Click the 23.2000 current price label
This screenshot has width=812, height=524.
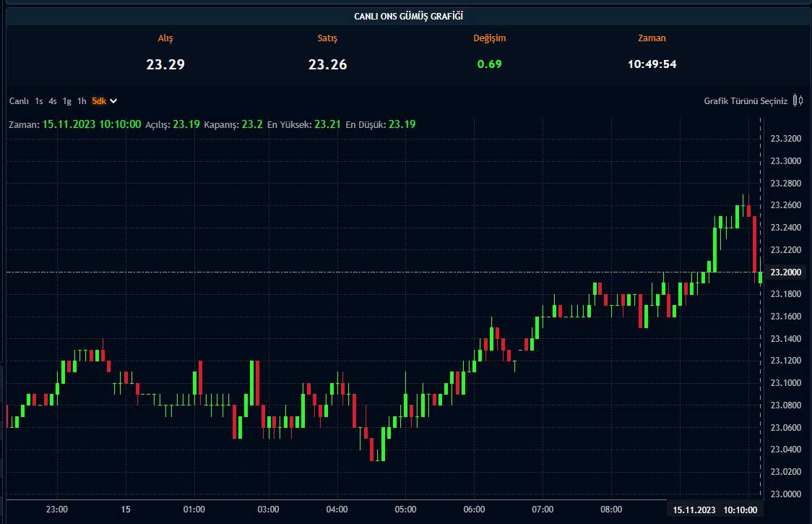pyautogui.click(x=786, y=272)
